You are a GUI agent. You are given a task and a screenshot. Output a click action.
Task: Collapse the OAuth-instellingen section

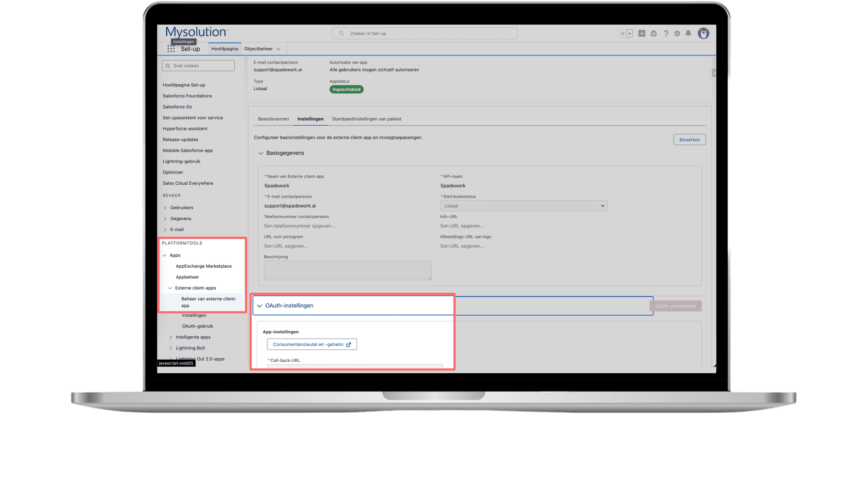[260, 306]
